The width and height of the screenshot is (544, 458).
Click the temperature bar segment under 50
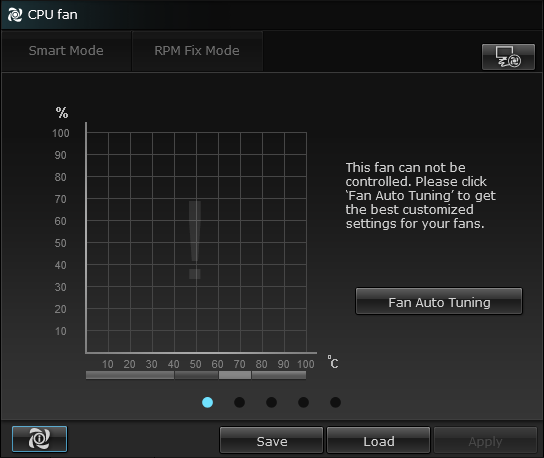coord(196,375)
